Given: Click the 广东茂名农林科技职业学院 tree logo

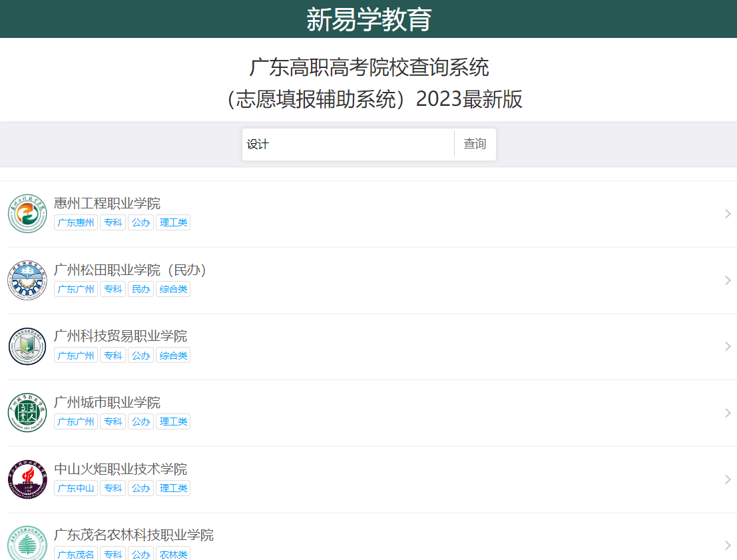Looking at the screenshot, I should [27, 543].
